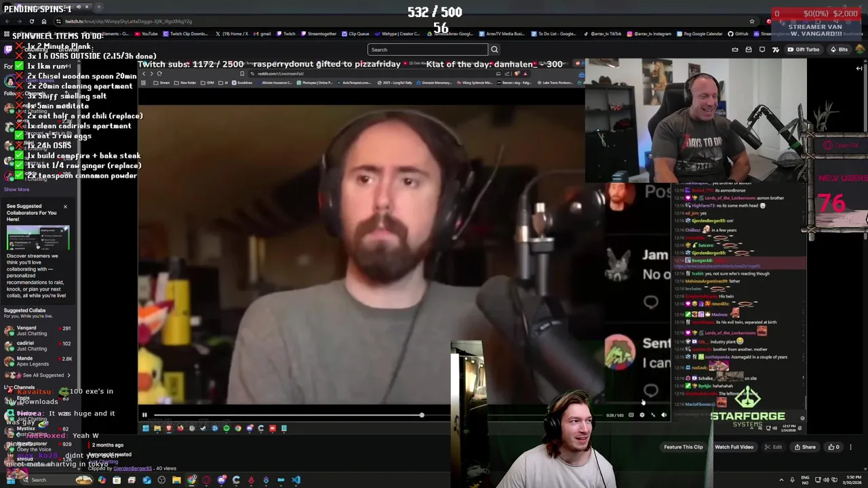Screen dimensions: 868x488
Task: Open the Prime loot crown icon
Action: (x=735, y=49)
